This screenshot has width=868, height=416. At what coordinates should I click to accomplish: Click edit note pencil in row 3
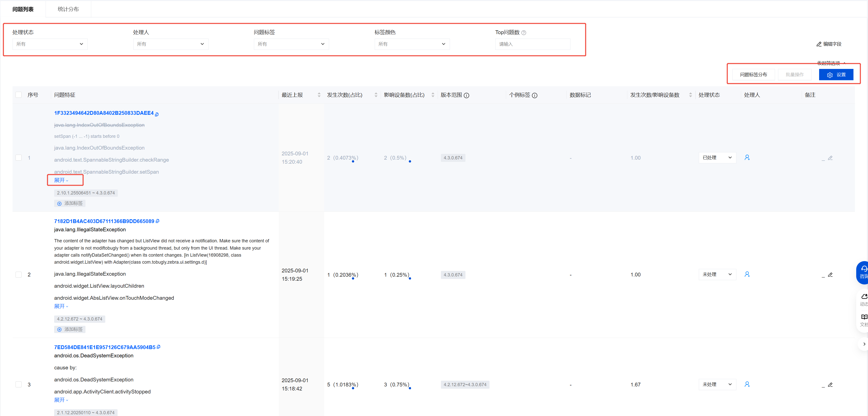pos(830,384)
